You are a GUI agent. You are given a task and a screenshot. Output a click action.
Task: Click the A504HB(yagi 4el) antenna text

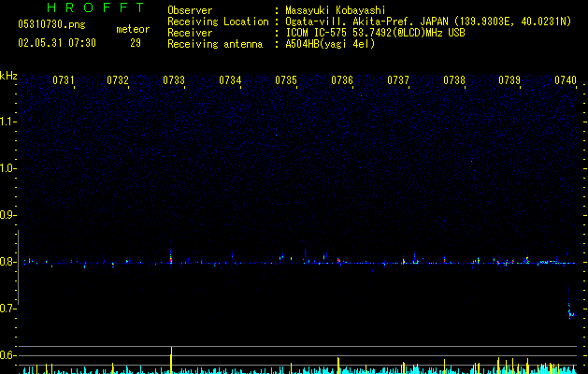click(x=330, y=44)
